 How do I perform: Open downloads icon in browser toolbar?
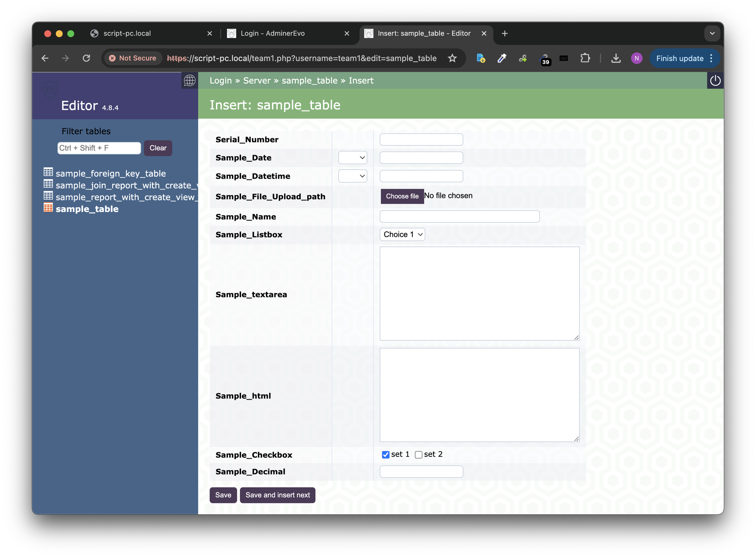615,58
